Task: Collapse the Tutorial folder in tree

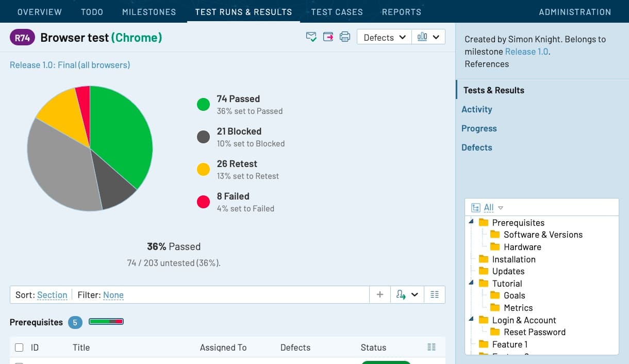Action: (471, 283)
